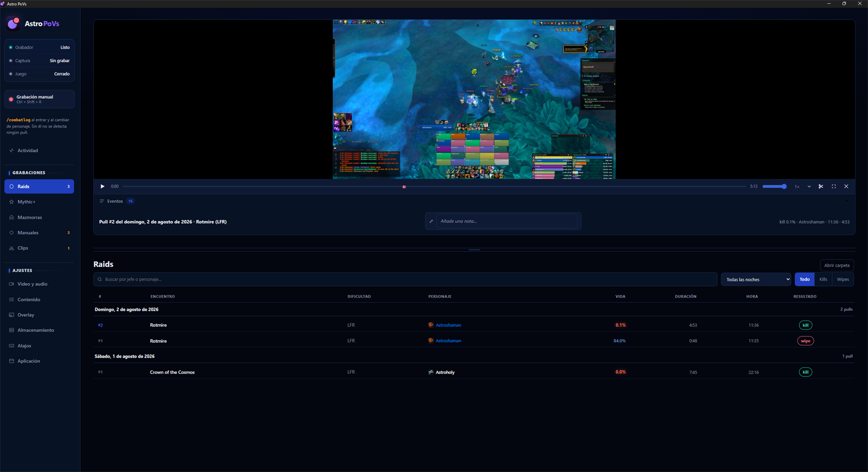This screenshot has width=868, height=472.
Task: Select pull #1 Rotmire wipe row
Action: click(474, 341)
